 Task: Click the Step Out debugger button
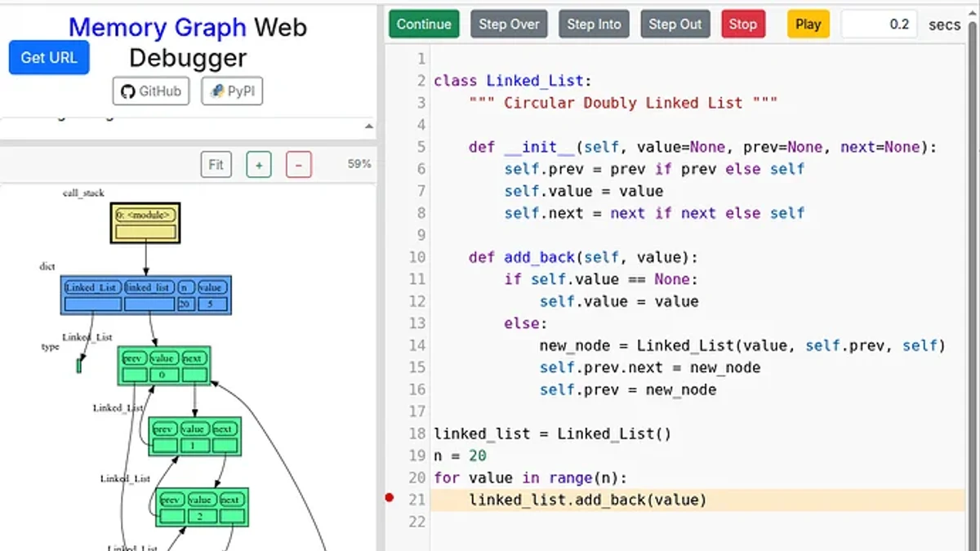pyautogui.click(x=675, y=24)
